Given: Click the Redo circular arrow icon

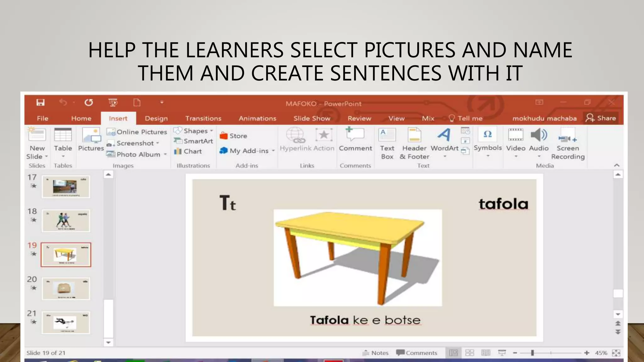Looking at the screenshot, I should coord(89,102).
